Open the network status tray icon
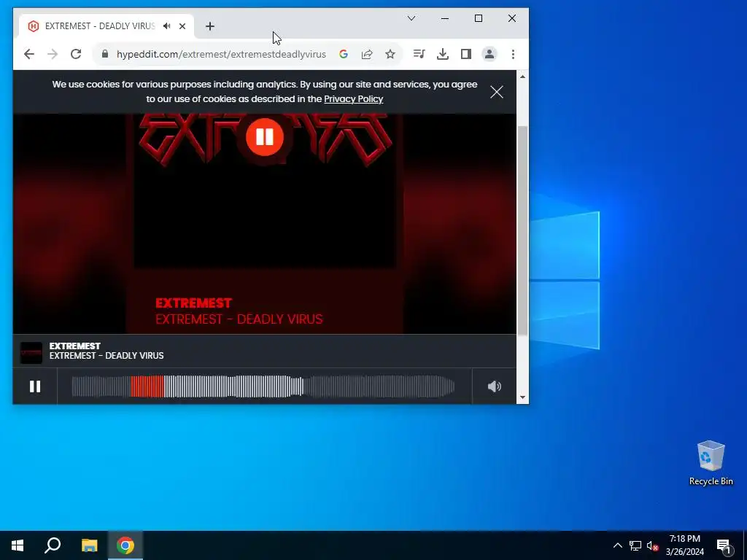The image size is (747, 560). [635, 545]
